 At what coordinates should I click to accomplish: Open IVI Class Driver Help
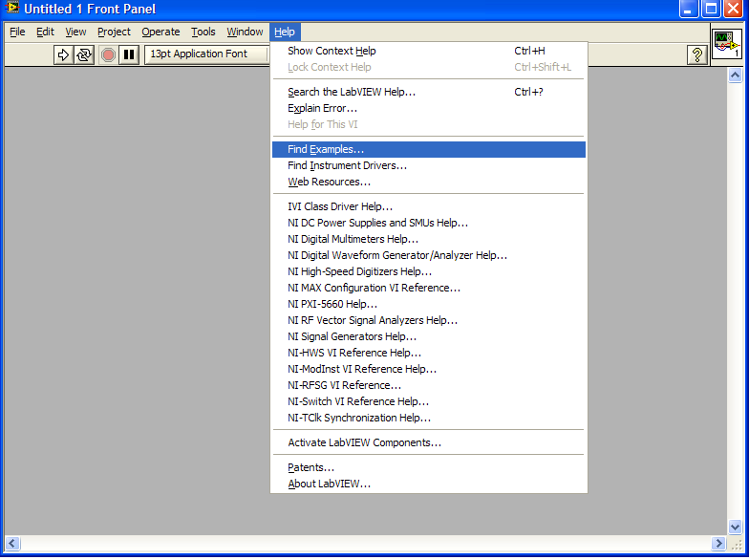[428, 206]
